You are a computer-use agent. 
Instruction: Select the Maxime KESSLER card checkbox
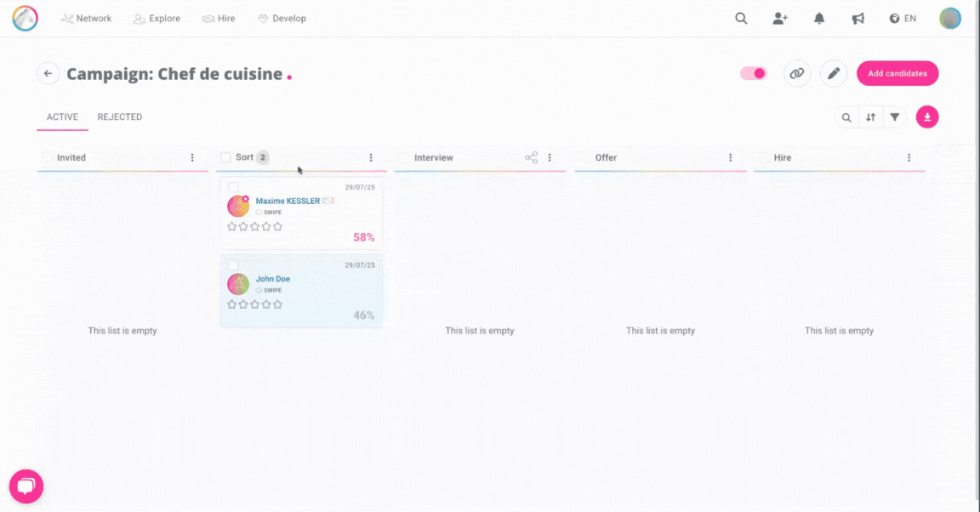point(233,187)
